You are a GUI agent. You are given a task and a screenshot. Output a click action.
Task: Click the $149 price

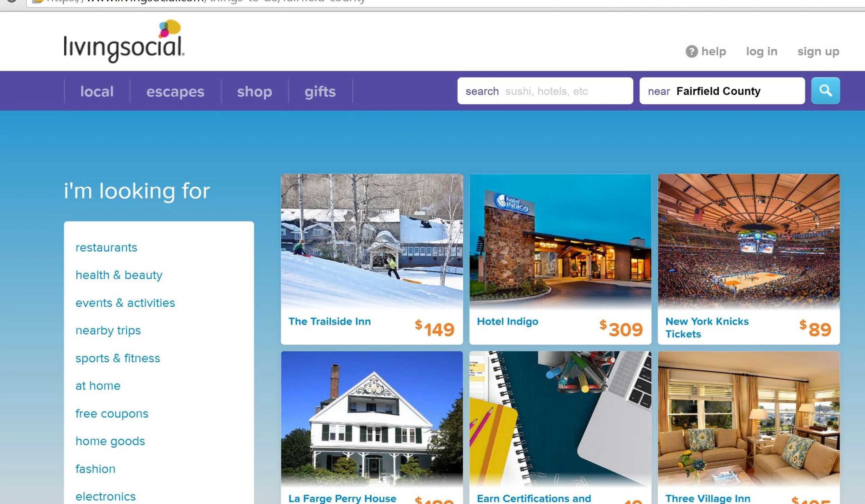coord(435,328)
